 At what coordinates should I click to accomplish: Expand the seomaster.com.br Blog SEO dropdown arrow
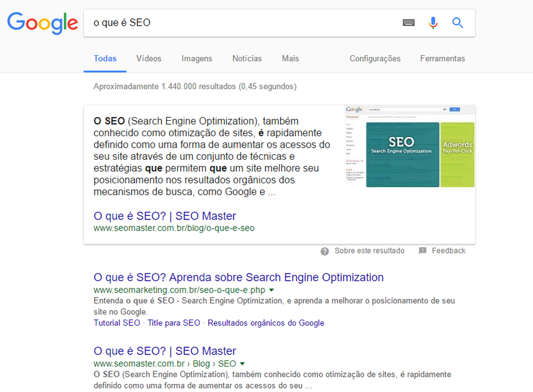pyautogui.click(x=242, y=364)
